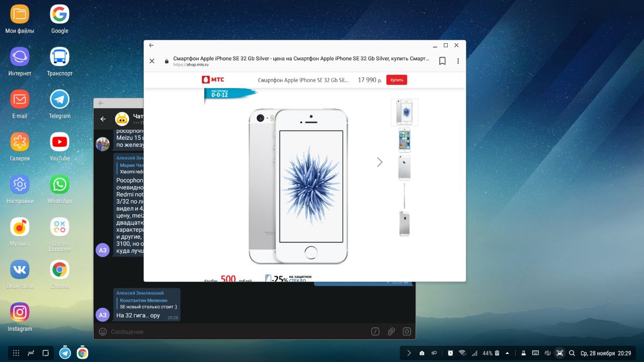Click the Алексей Землянский sender name
644x362 pixels.
(x=140, y=293)
